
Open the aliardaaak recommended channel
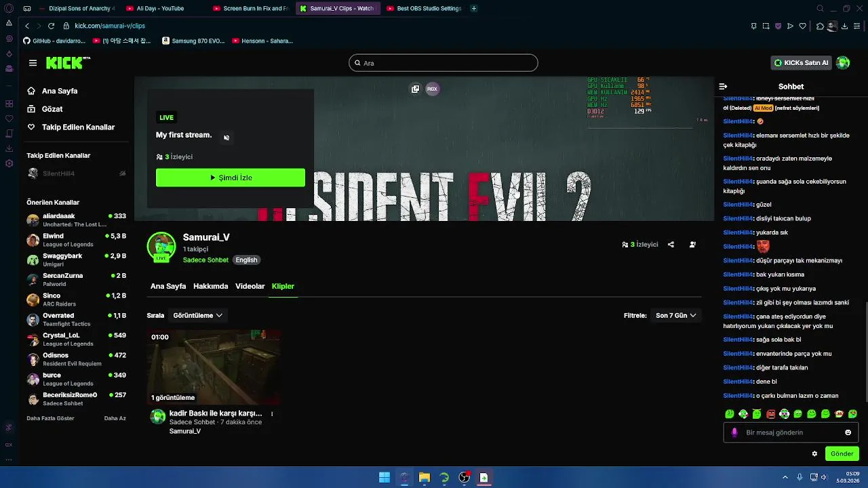point(77,220)
